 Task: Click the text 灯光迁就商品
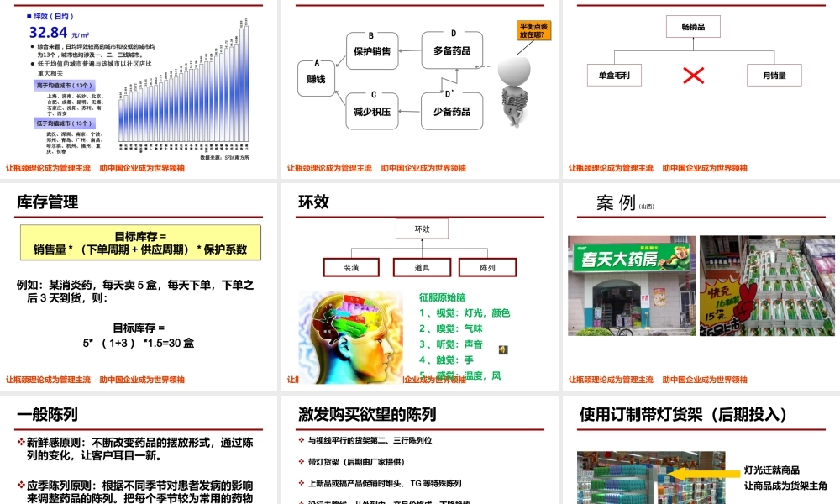coord(771,470)
